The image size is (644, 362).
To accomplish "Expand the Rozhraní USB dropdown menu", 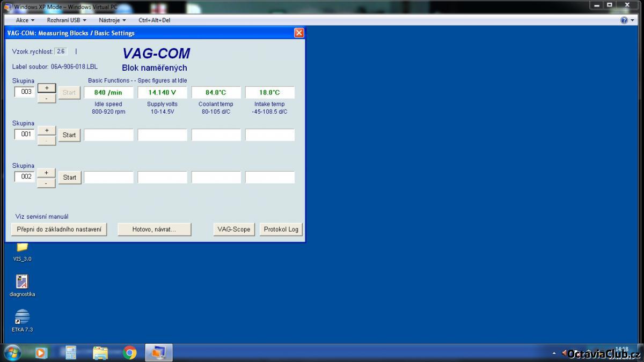I will [67, 20].
